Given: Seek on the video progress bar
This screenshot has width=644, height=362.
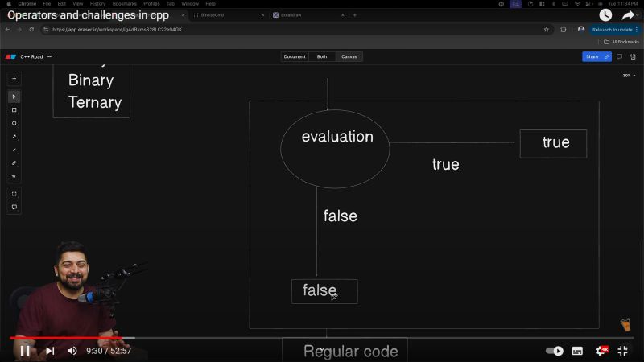Looking at the screenshot, I should click(x=322, y=338).
